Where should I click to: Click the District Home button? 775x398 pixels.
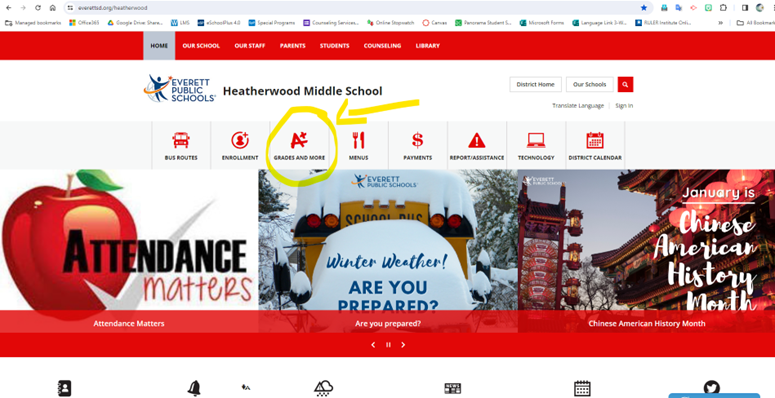(x=535, y=85)
